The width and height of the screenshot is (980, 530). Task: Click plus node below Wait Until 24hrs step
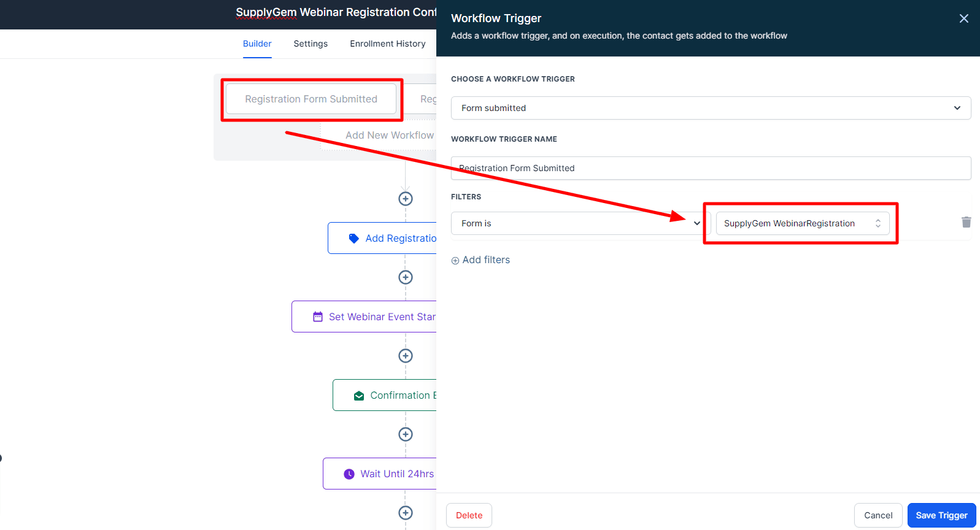pyautogui.click(x=406, y=513)
